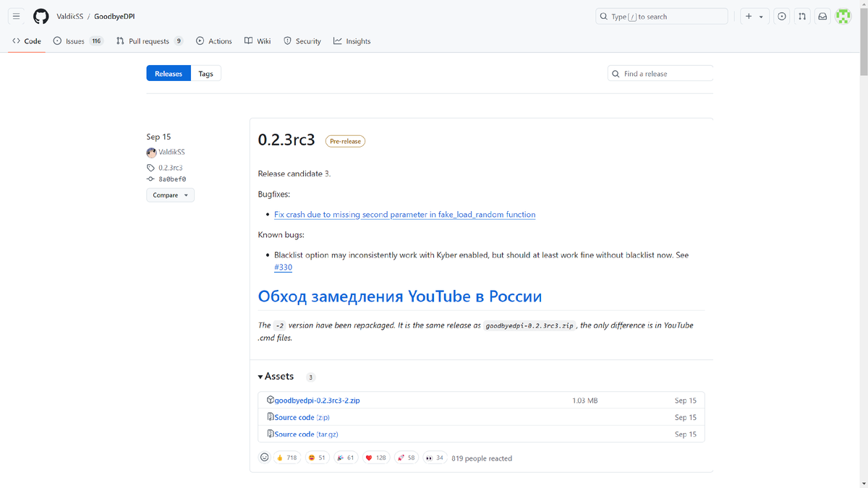Viewport: 868px width, 488px height.
Task: Click the Insights tab graph icon
Action: pyautogui.click(x=338, y=41)
